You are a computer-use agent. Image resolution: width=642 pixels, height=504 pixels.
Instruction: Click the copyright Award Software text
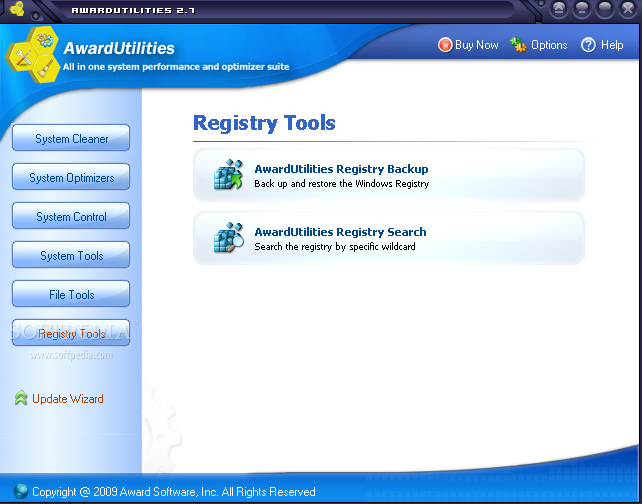click(x=174, y=492)
